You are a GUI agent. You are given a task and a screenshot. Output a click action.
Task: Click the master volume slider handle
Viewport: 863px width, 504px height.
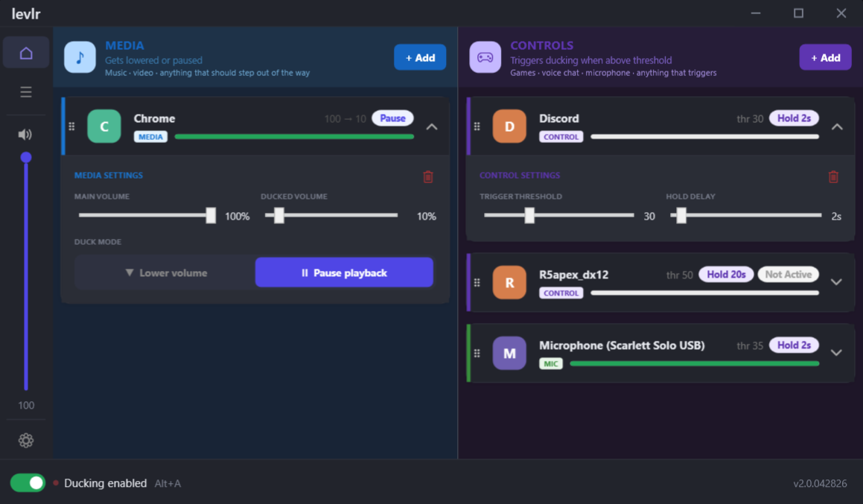[x=26, y=157]
